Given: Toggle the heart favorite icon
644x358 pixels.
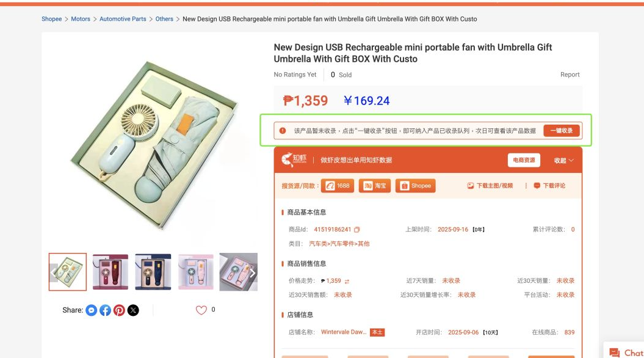Looking at the screenshot, I should (x=201, y=310).
